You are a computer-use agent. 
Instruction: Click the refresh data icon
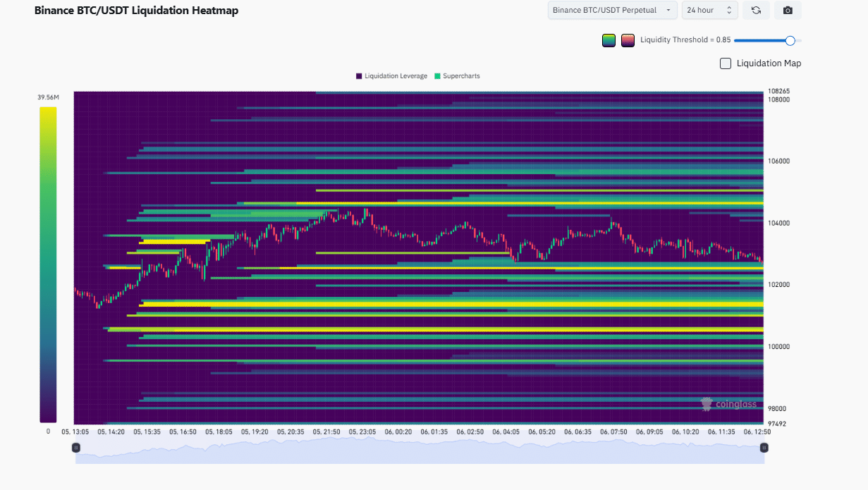[756, 11]
